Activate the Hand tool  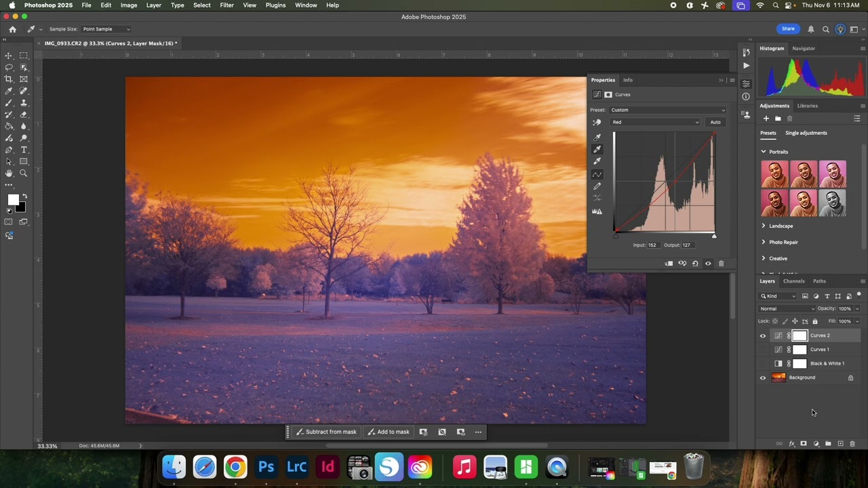(x=9, y=174)
